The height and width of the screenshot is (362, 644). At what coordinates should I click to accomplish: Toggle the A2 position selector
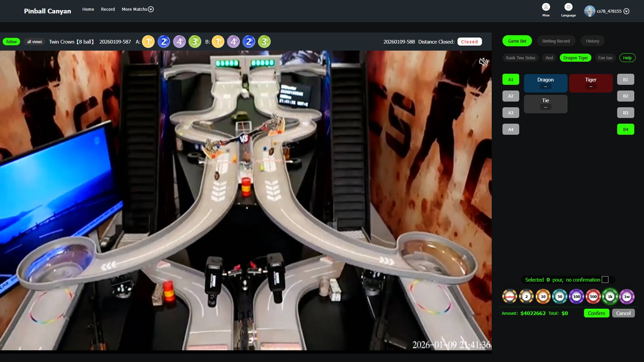(x=511, y=96)
